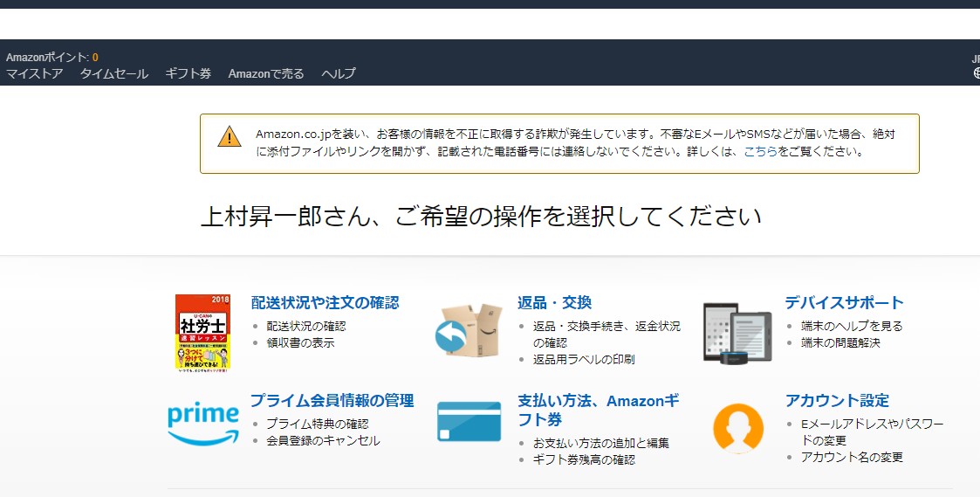Click the returns box icon with blue arrow
980x497 pixels.
(x=469, y=330)
